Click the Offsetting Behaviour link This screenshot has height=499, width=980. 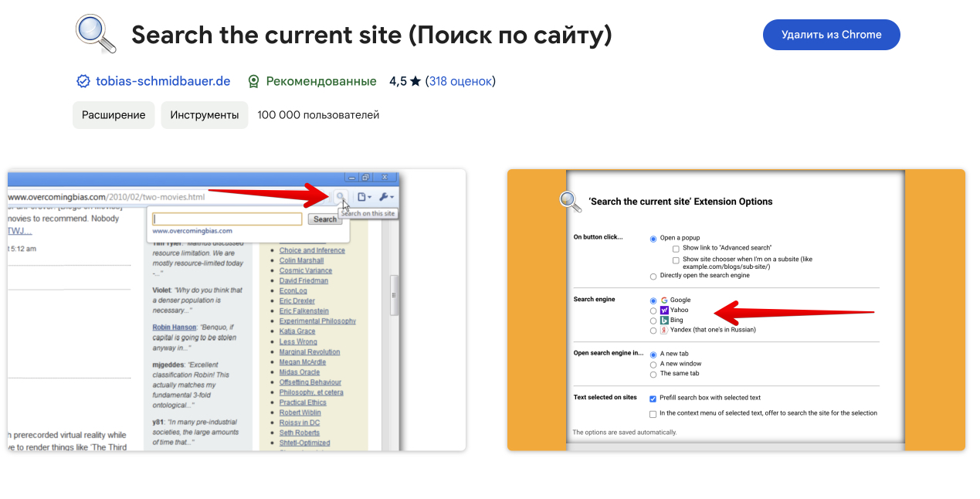(x=310, y=382)
